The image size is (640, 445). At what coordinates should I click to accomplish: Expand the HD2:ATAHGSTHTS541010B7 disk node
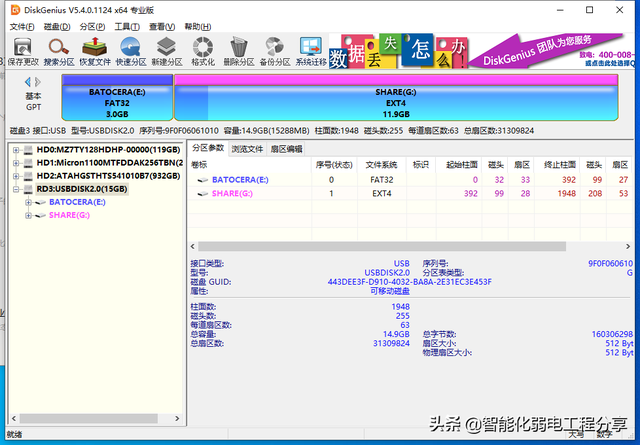click(x=16, y=176)
